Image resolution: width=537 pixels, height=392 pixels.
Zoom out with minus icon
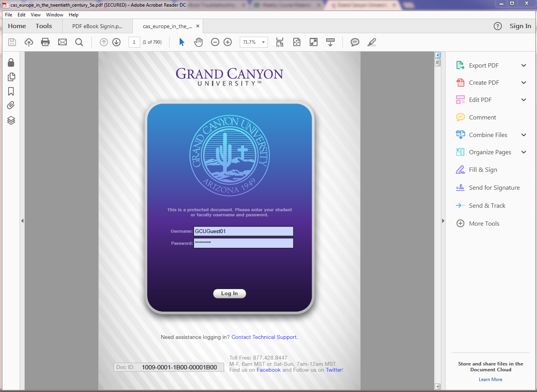215,42
